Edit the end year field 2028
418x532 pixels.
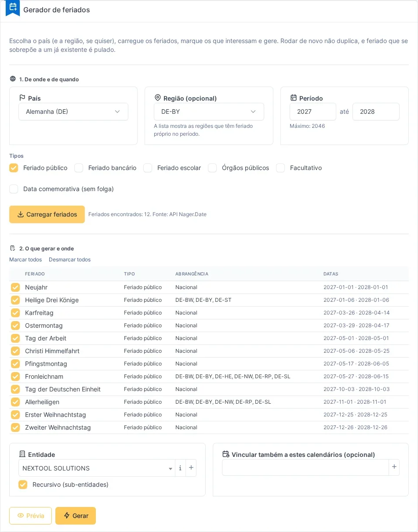tap(376, 112)
